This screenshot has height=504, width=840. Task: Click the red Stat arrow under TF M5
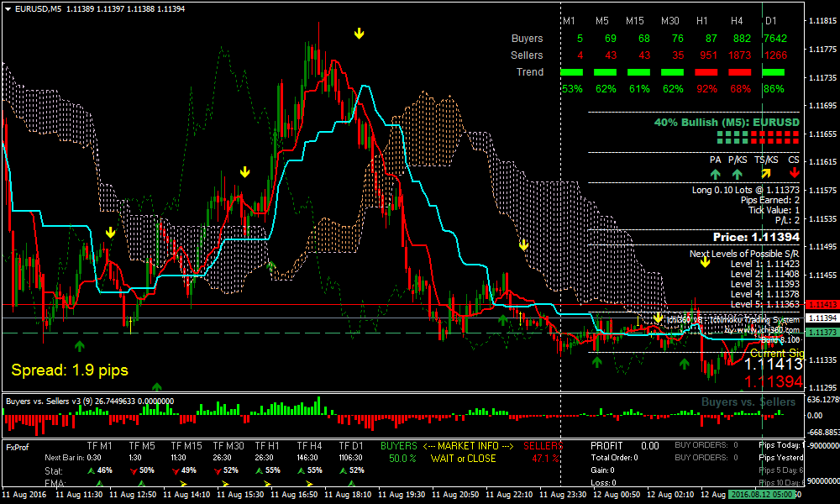(x=133, y=472)
